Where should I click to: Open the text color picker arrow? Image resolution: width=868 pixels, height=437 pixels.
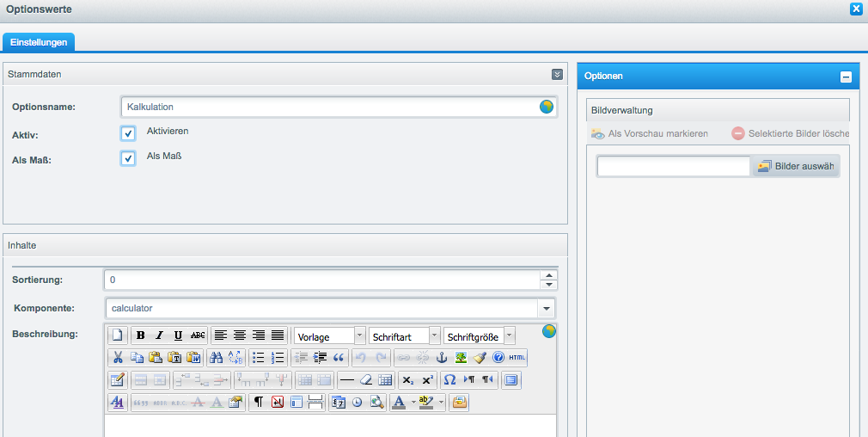(413, 403)
